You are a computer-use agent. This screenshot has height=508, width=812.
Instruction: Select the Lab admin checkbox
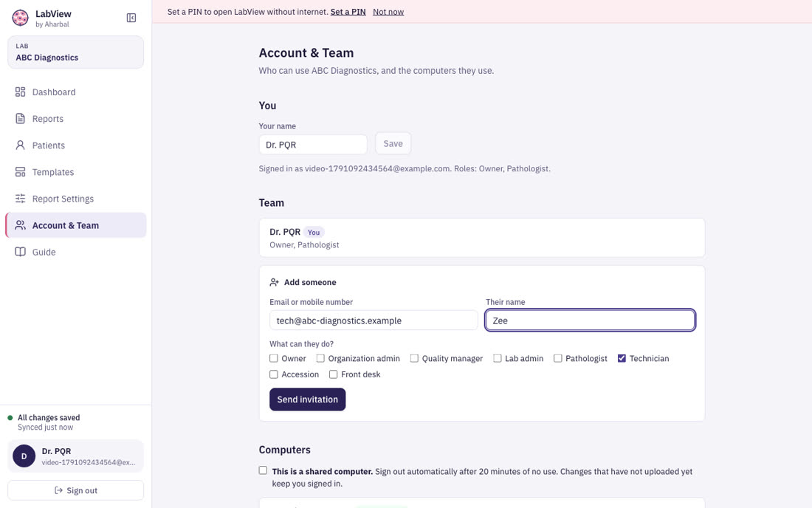tap(497, 358)
